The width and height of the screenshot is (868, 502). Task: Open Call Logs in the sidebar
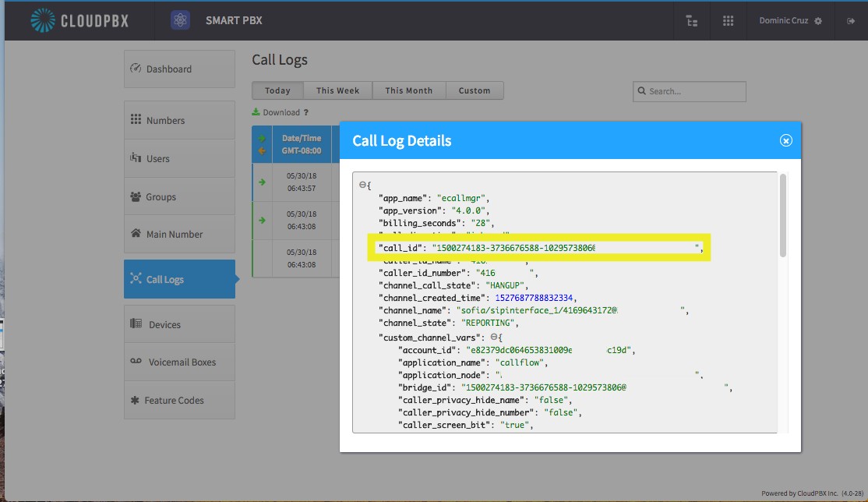(179, 279)
